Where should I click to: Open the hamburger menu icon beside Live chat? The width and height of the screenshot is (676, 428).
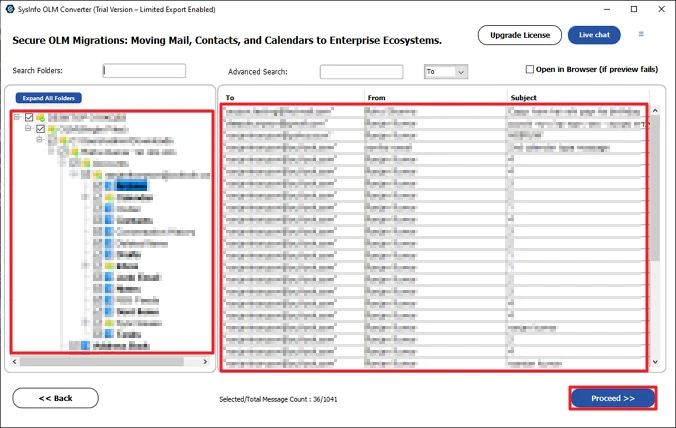[x=641, y=34]
